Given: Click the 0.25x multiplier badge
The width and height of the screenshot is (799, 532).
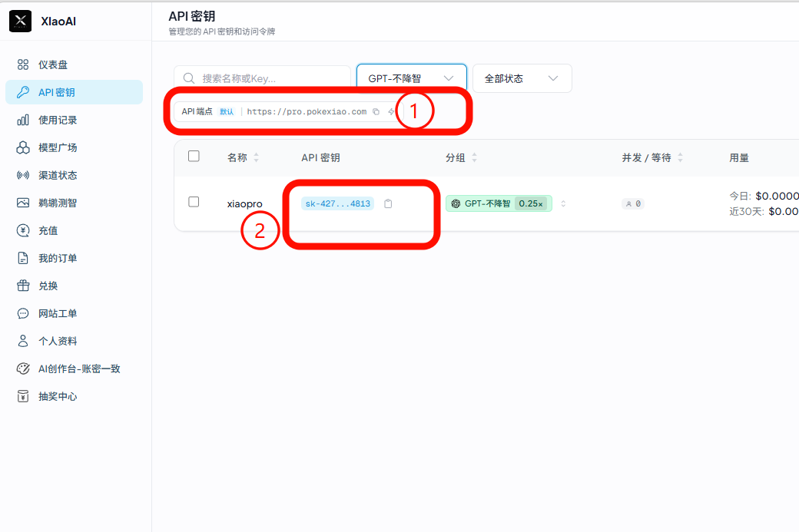Looking at the screenshot, I should [530, 203].
